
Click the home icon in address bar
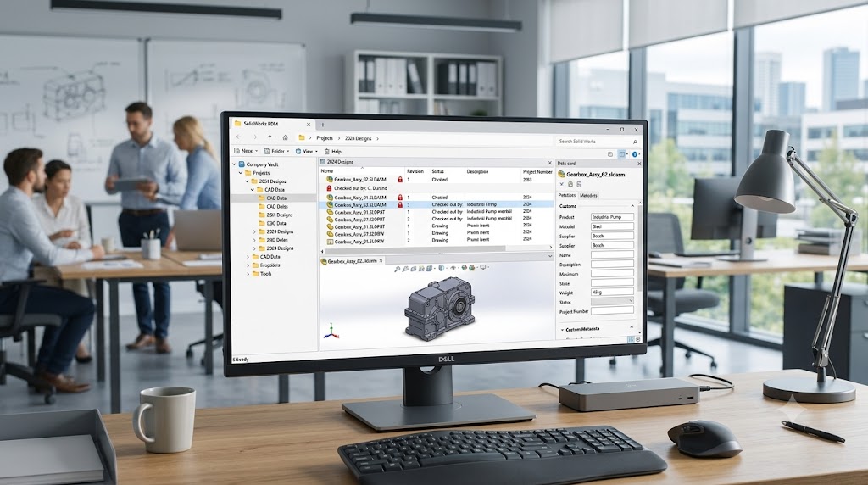tap(285, 137)
